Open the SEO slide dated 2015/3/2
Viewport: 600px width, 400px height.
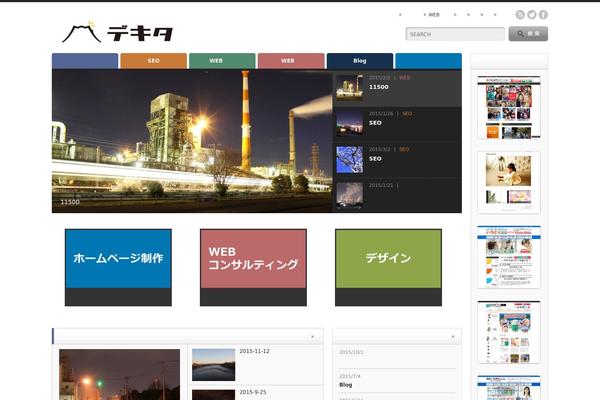coord(397,160)
